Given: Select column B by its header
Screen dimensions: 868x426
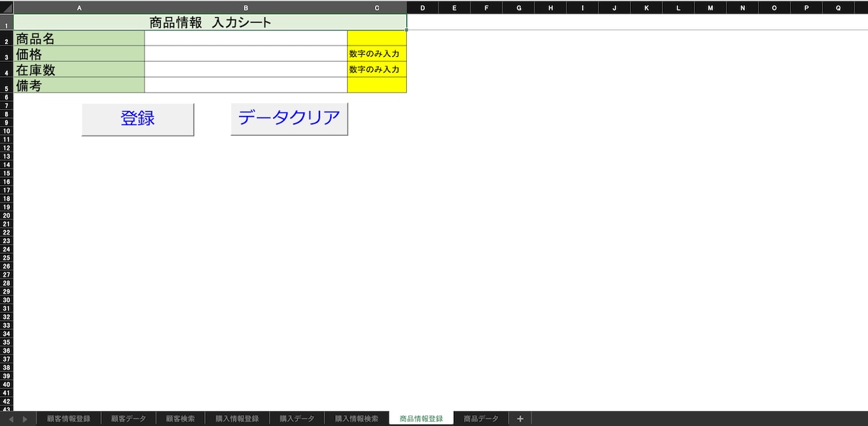Looking at the screenshot, I should [x=246, y=7].
